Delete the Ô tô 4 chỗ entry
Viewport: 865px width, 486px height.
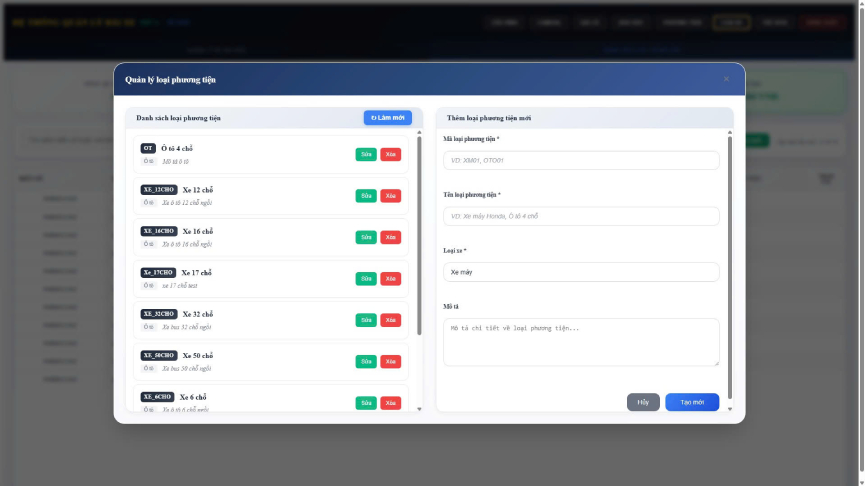click(x=390, y=154)
